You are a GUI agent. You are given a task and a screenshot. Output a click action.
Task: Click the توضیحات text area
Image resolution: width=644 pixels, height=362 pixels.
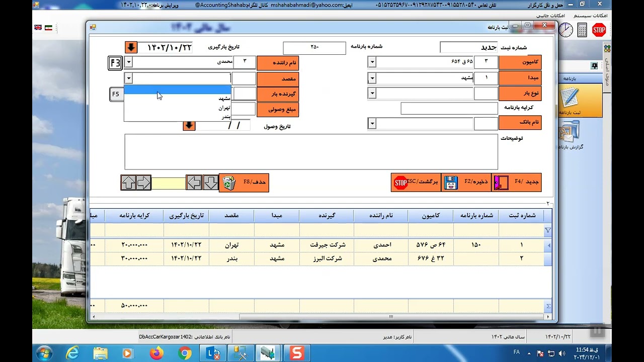(x=311, y=152)
